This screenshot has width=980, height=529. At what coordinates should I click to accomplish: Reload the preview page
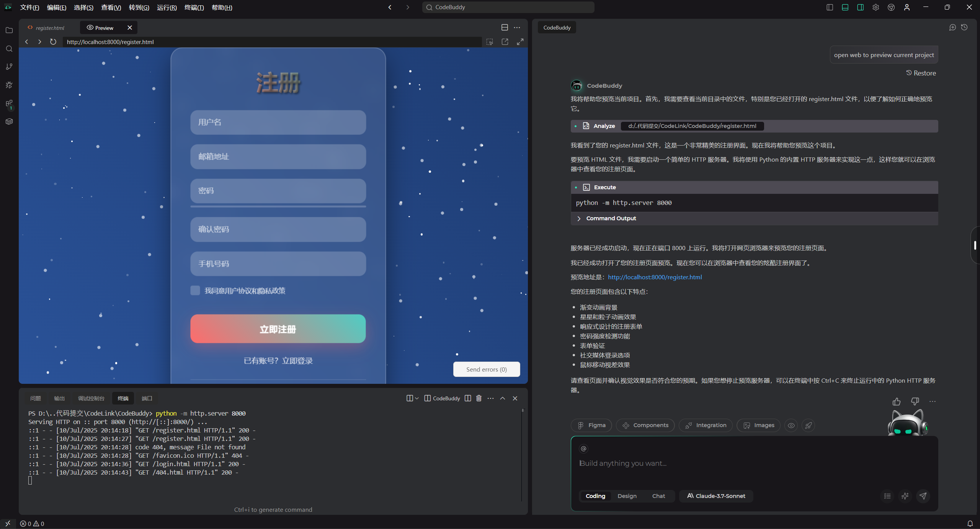pyautogui.click(x=53, y=42)
